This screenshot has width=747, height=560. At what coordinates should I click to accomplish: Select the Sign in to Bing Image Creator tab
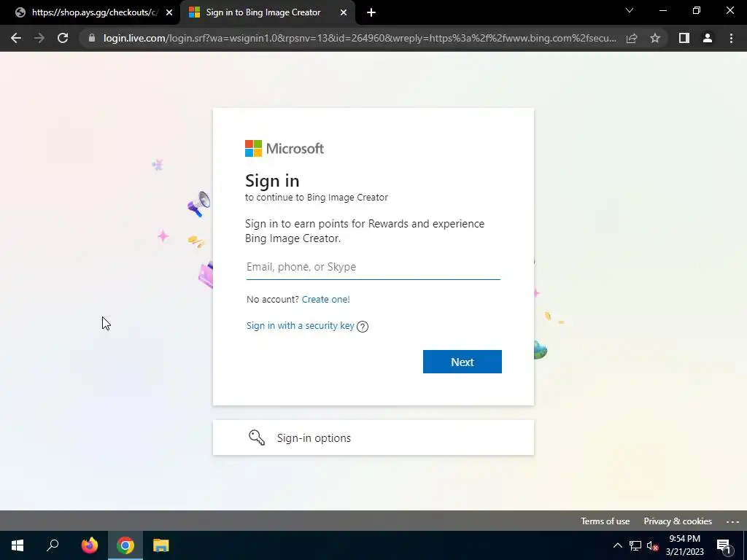[268, 12]
